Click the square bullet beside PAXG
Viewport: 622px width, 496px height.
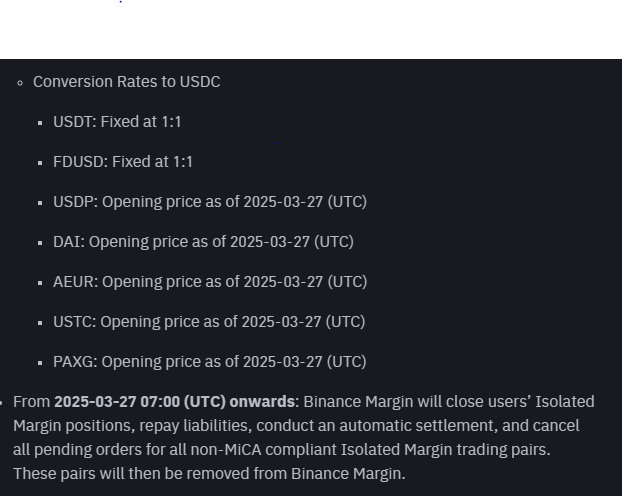(x=40, y=363)
